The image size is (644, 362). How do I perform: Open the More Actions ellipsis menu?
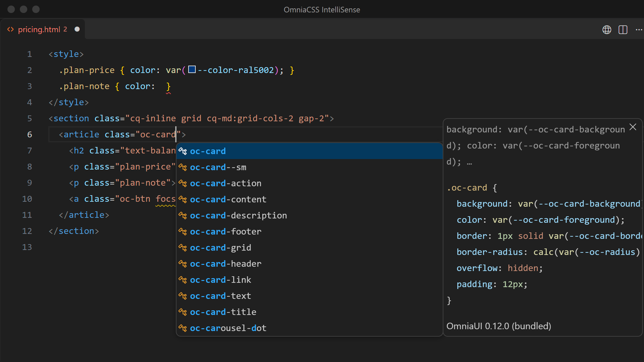click(639, 30)
